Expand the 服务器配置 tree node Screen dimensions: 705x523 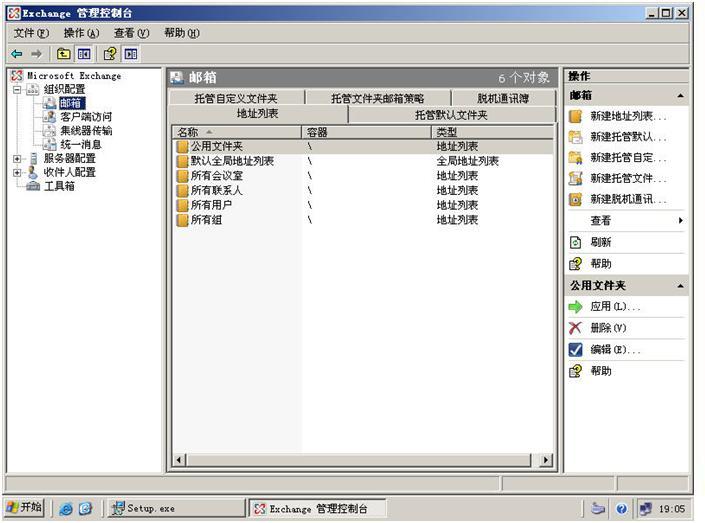(17, 158)
